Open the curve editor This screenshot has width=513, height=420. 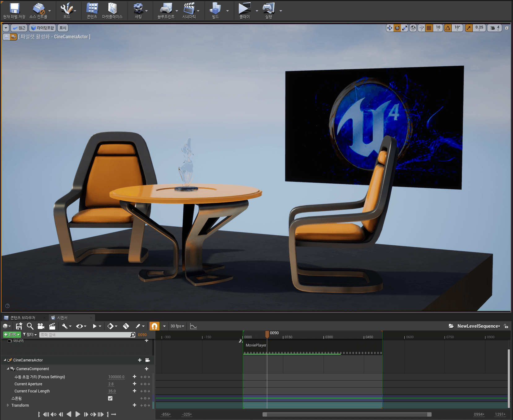(x=193, y=326)
